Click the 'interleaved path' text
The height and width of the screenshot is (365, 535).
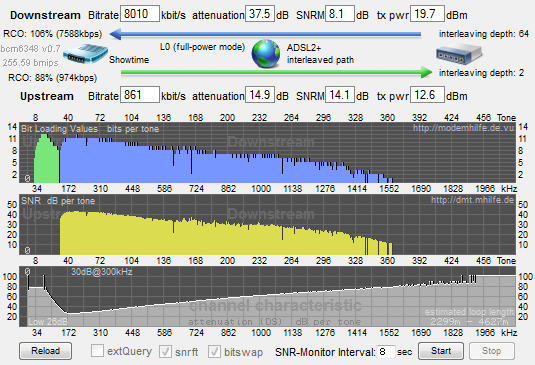click(320, 60)
